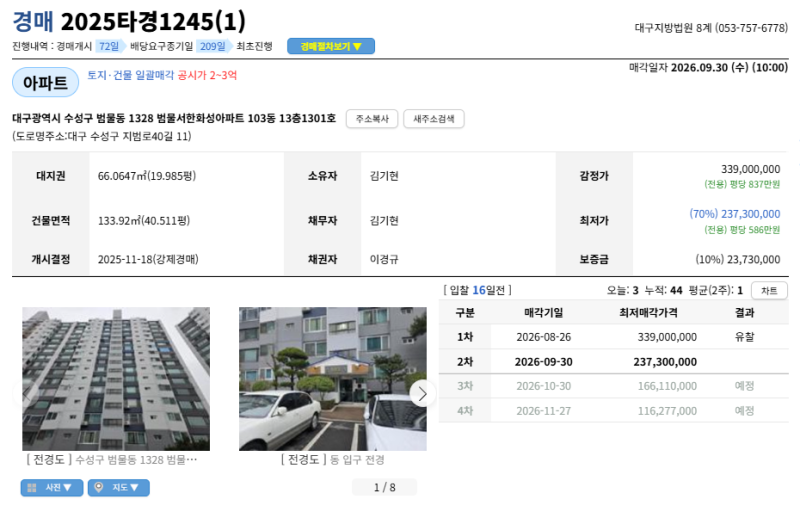The image size is (800, 524).
Task: Click the 입찰 16일전 notice
Action: pos(477,290)
